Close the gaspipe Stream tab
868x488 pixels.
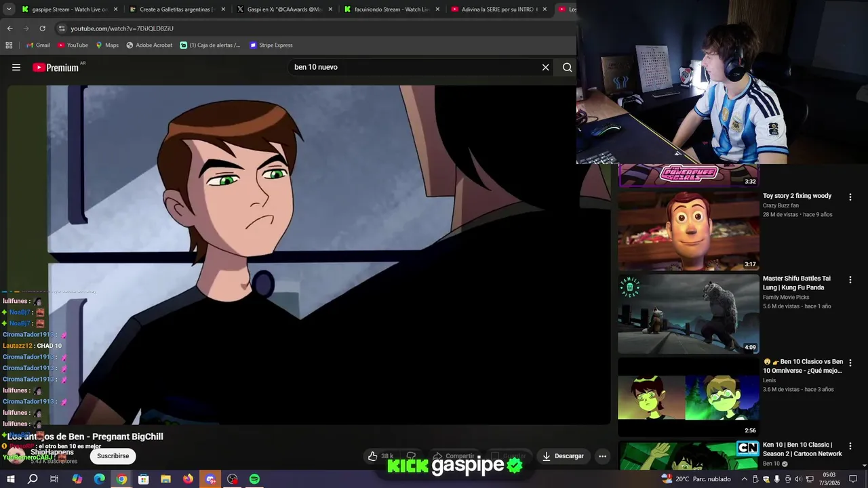pos(116,9)
